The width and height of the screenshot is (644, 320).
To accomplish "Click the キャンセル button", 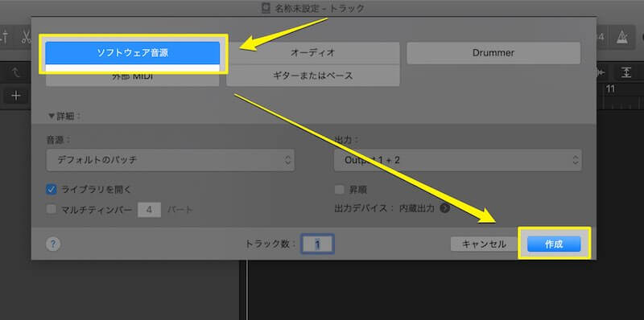I will pyautogui.click(x=485, y=244).
